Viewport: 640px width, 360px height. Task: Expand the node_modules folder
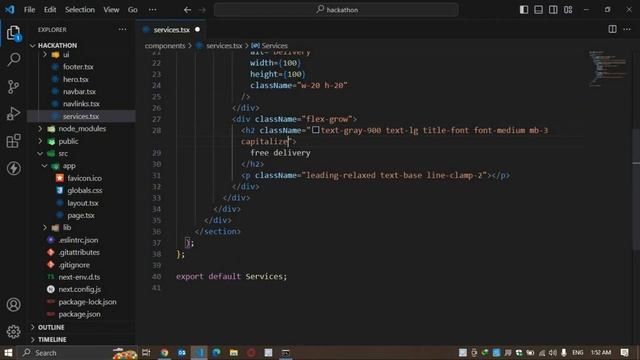(82, 129)
